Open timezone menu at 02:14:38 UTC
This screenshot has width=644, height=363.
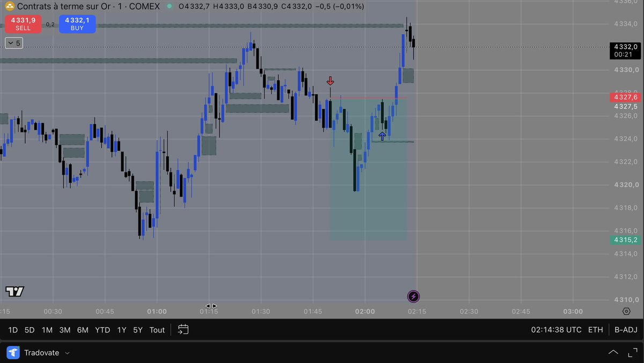tap(556, 330)
